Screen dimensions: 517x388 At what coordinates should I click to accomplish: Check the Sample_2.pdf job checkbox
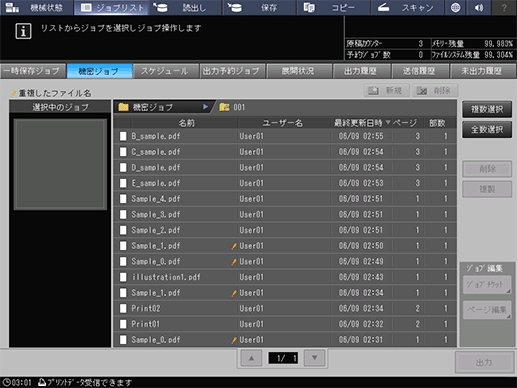tap(123, 230)
